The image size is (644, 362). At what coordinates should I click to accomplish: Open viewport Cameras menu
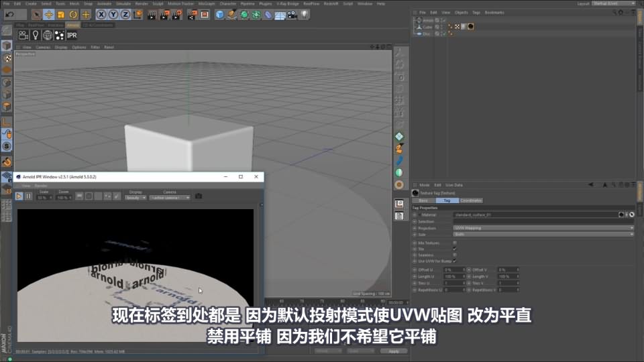[x=43, y=47]
